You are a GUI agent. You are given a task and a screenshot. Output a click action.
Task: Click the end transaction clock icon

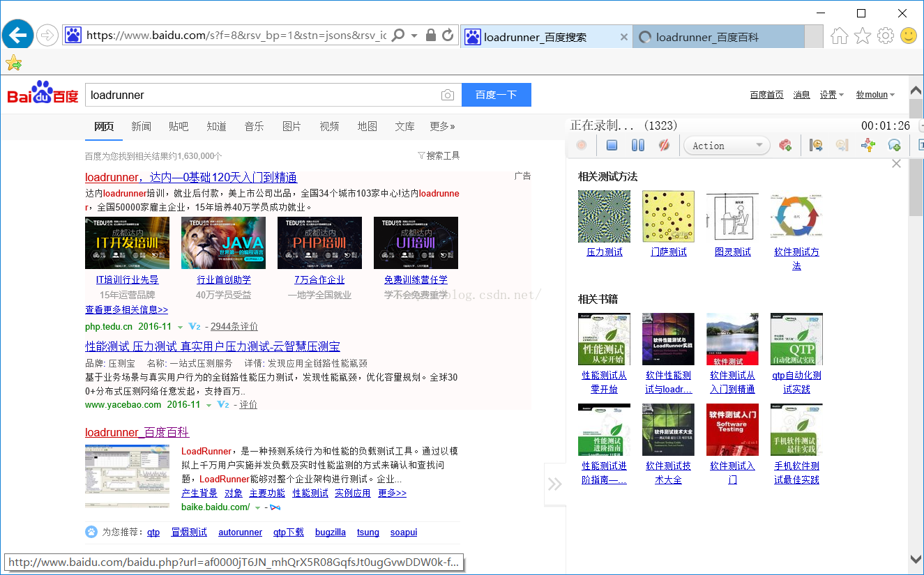click(x=842, y=145)
